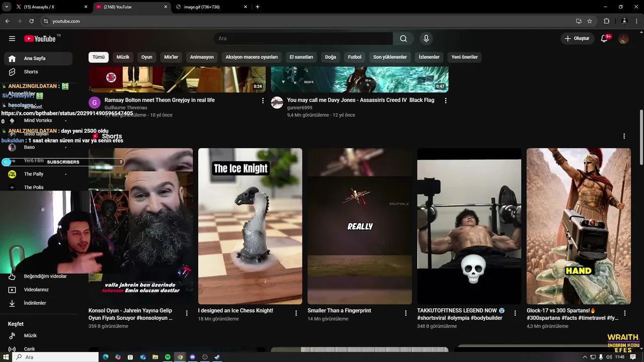Open Ana Sayfa in the sidebar

point(38,58)
